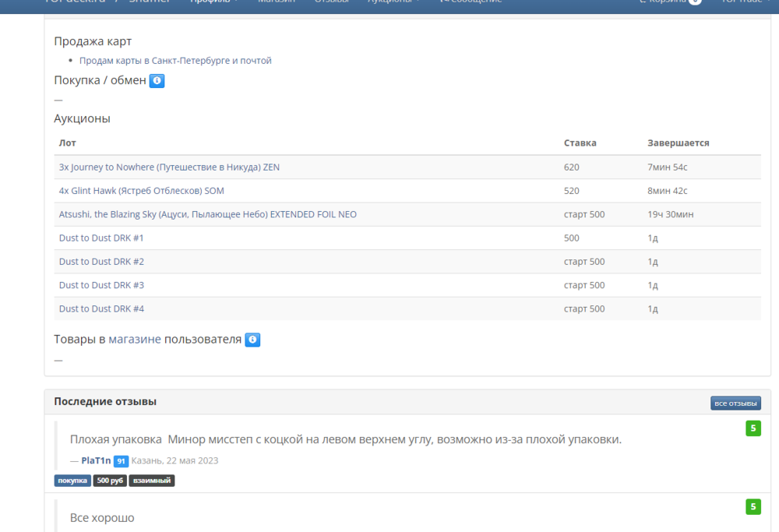Image resolution: width=779 pixels, height=532 pixels.
Task: Follow the магазине link in the shop heading
Action: (135, 340)
